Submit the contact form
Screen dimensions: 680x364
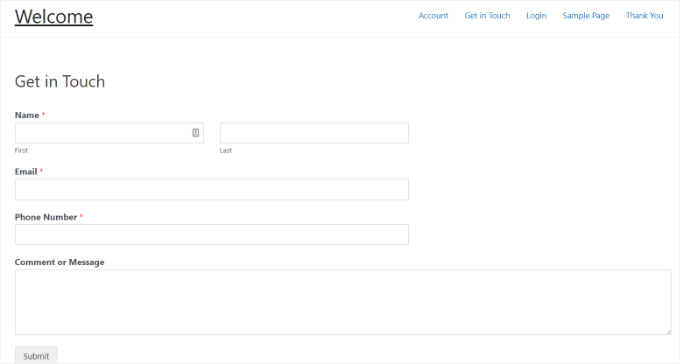36,356
